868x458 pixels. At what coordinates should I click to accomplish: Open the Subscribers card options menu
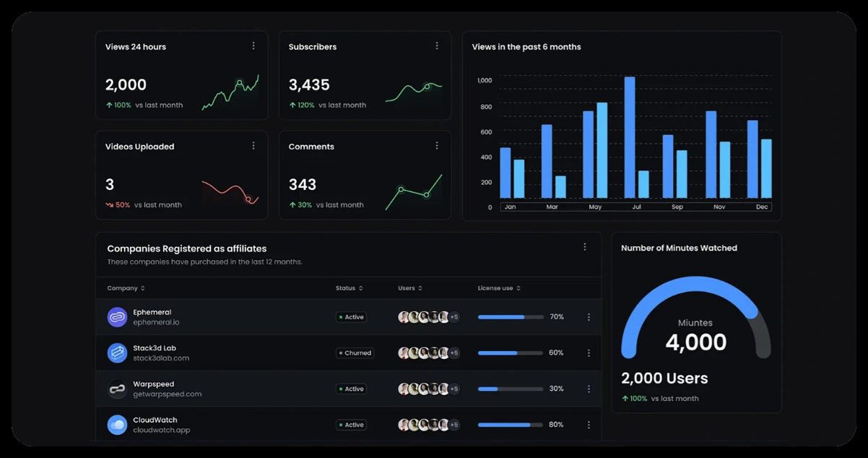(437, 46)
